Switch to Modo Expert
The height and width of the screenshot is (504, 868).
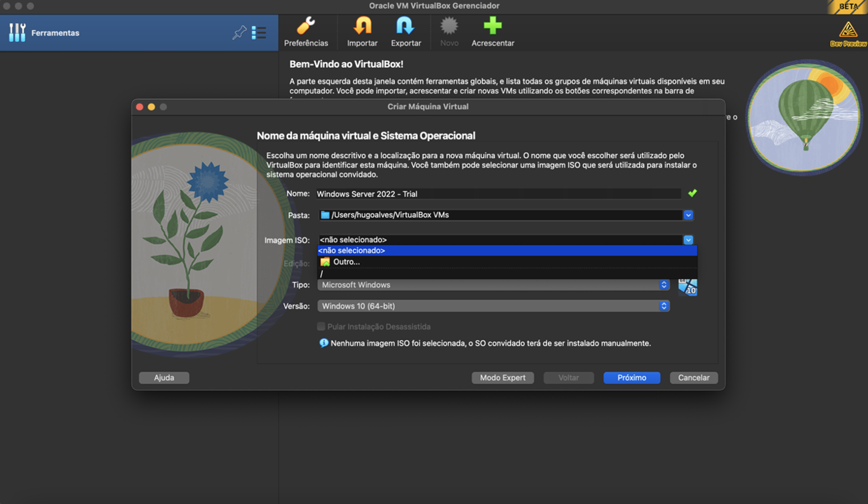[503, 377]
